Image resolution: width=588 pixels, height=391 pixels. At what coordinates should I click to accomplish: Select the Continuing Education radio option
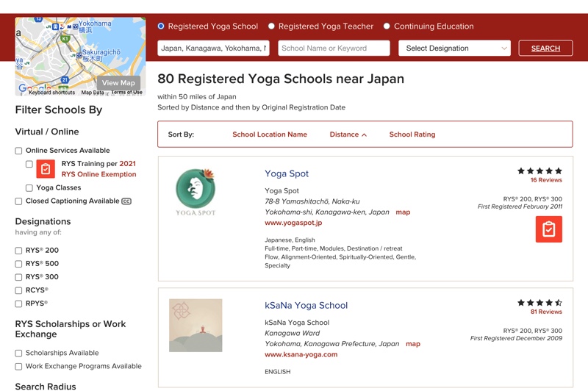(387, 26)
